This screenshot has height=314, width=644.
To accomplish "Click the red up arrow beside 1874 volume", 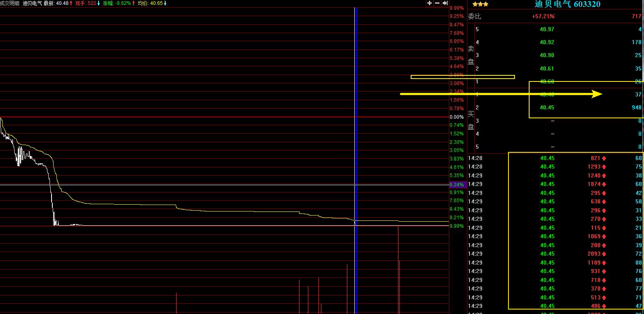I will 604,184.
